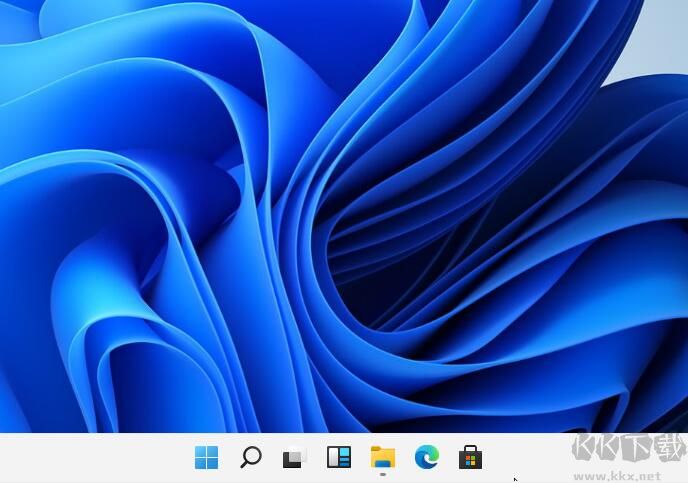688x483 pixels.
Task: Launch Task View from the taskbar
Action: 294,458
